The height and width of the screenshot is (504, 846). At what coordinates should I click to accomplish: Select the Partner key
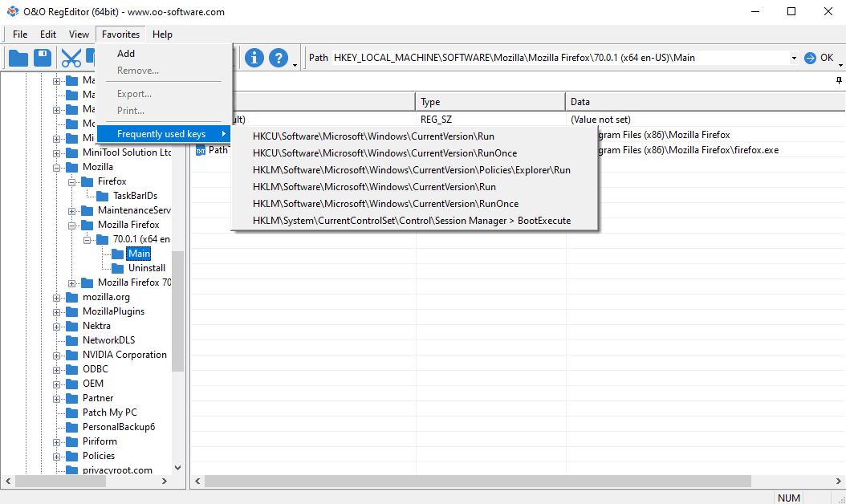[98, 398]
